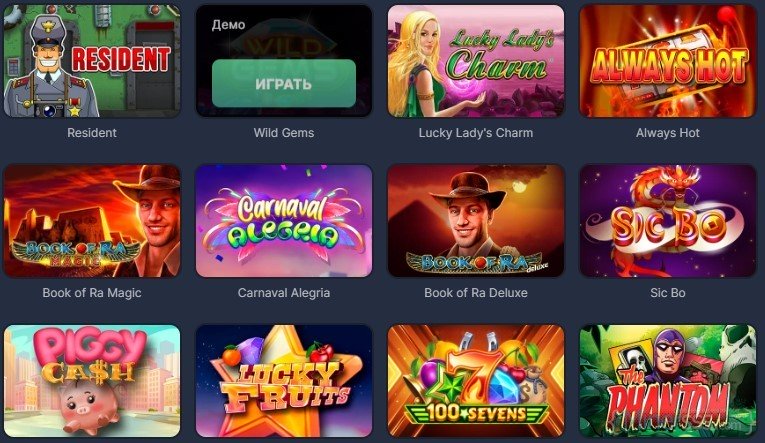This screenshot has height=443, width=765.
Task: Launch The Phantom game tile
Action: click(x=668, y=381)
